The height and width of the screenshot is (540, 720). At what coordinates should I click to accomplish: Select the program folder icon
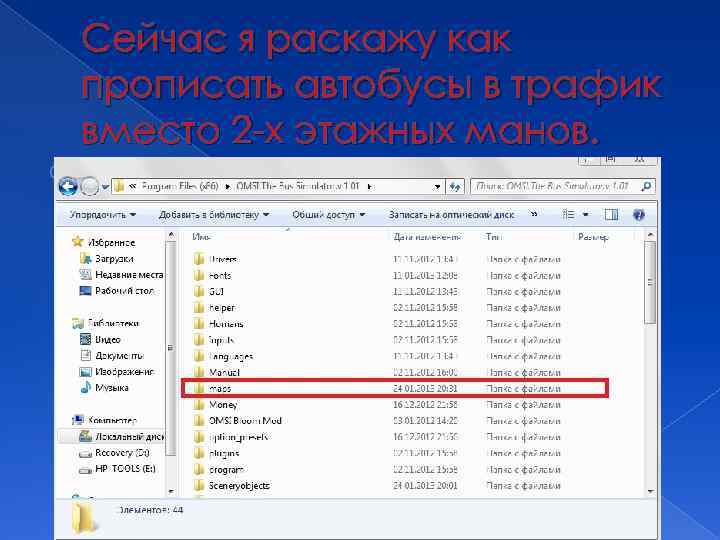(199, 470)
